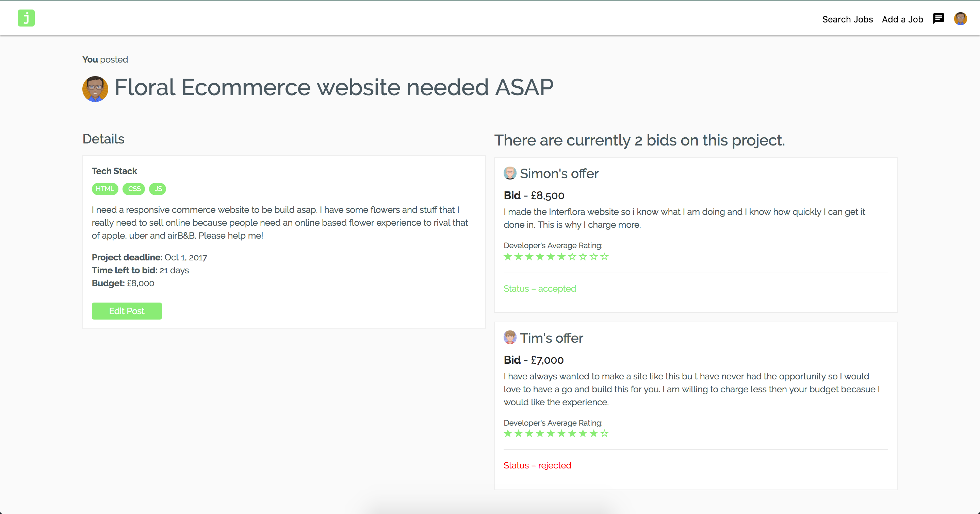The height and width of the screenshot is (514, 980).
Task: Click the Tim's offer heading
Action: tap(551, 338)
